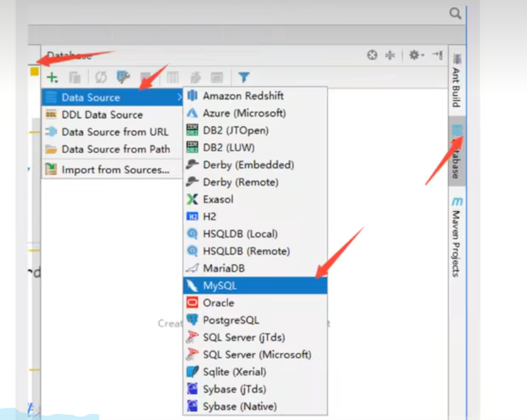Click the Hide panel arrow icon
This screenshot has height=420, width=527.
tap(437, 55)
